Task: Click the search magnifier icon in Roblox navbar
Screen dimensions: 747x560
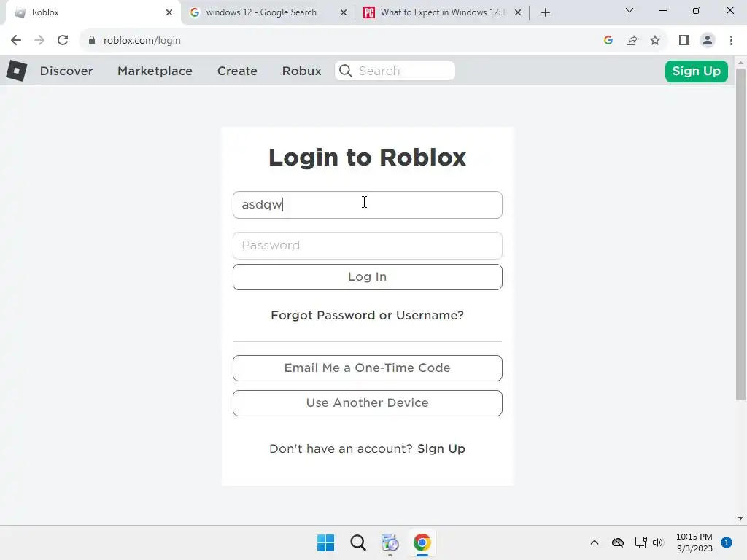Action: 346,71
